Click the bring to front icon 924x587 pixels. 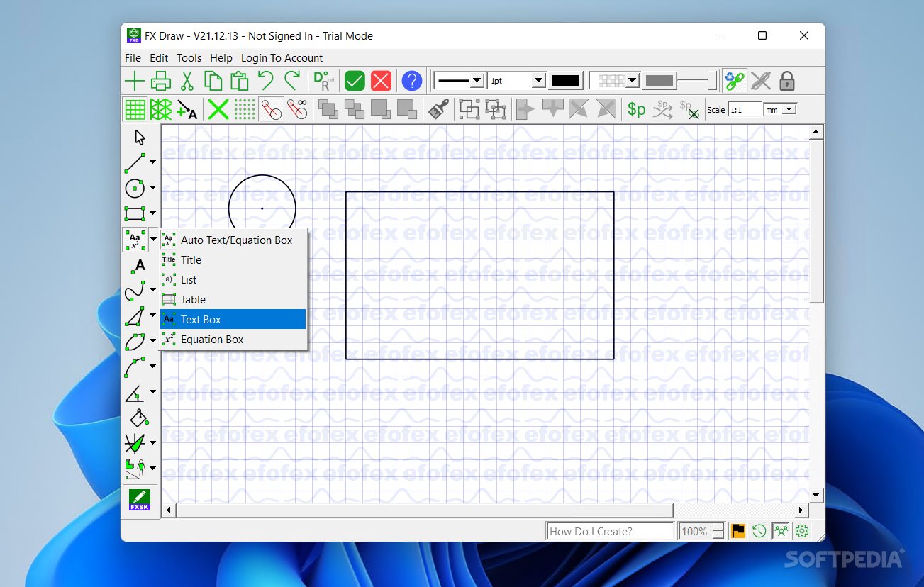pos(328,109)
